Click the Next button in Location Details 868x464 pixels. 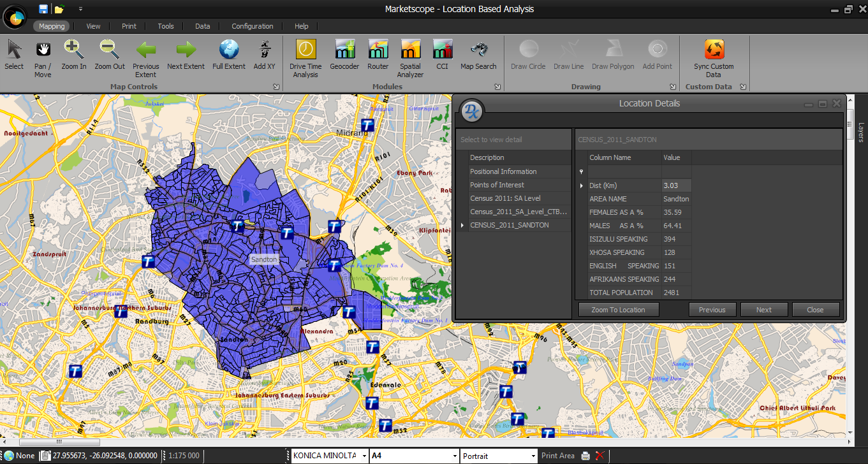coord(764,310)
